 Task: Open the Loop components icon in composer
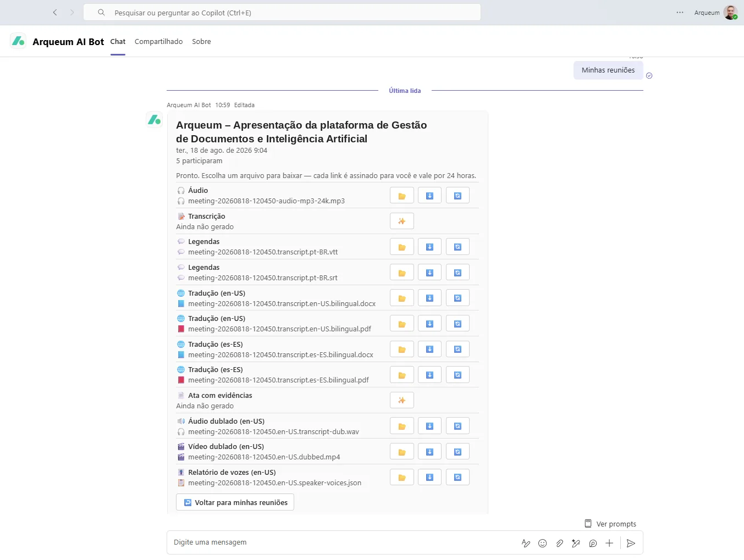pyautogui.click(x=593, y=543)
